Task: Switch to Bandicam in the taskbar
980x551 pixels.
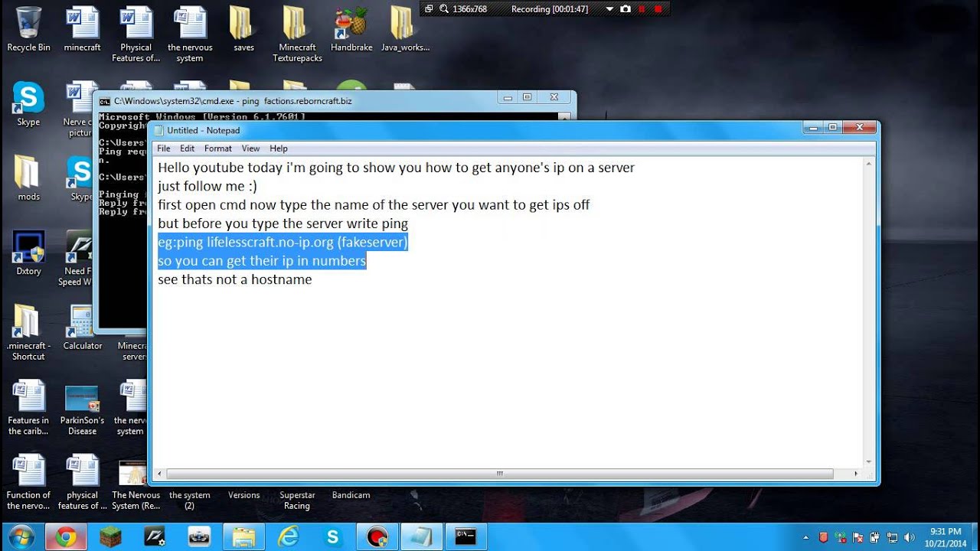Action: [x=377, y=537]
